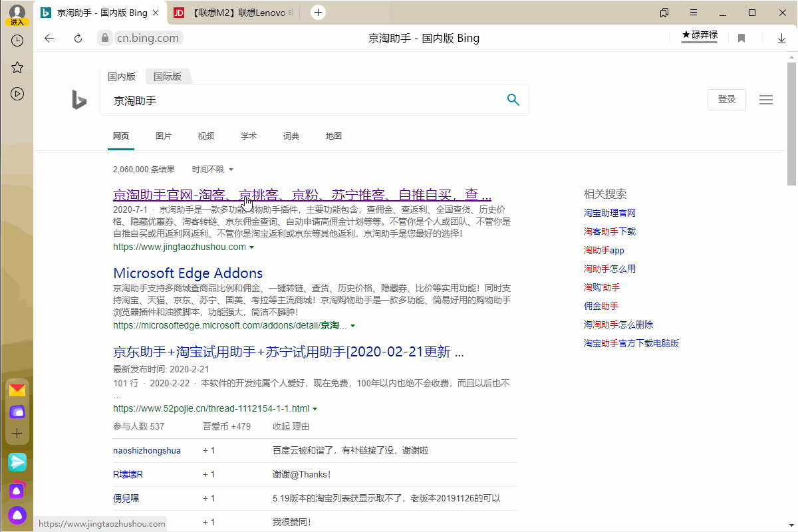
Task: Open related search 淘助手app
Action: coord(604,251)
